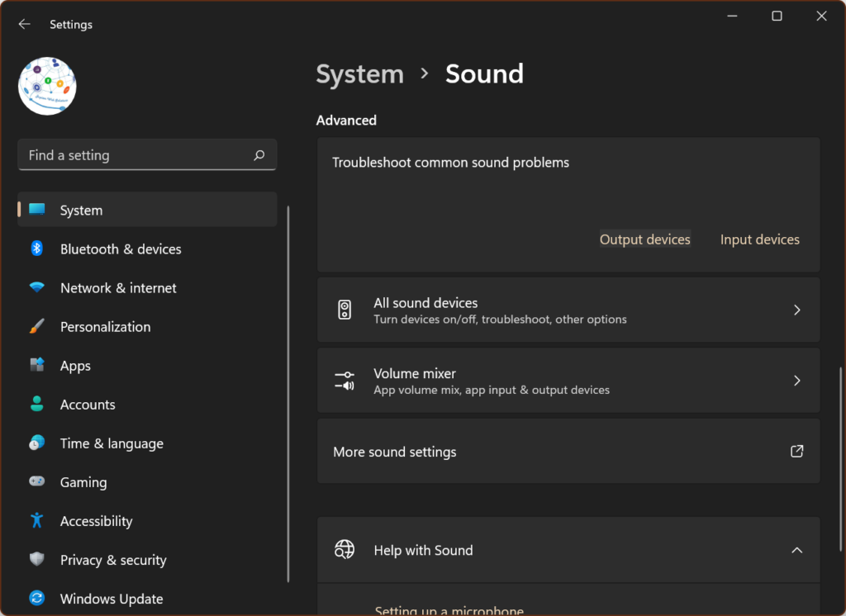Click the Troubleshoot common sound problems text
Viewport: 846px width, 616px height.
(450, 163)
